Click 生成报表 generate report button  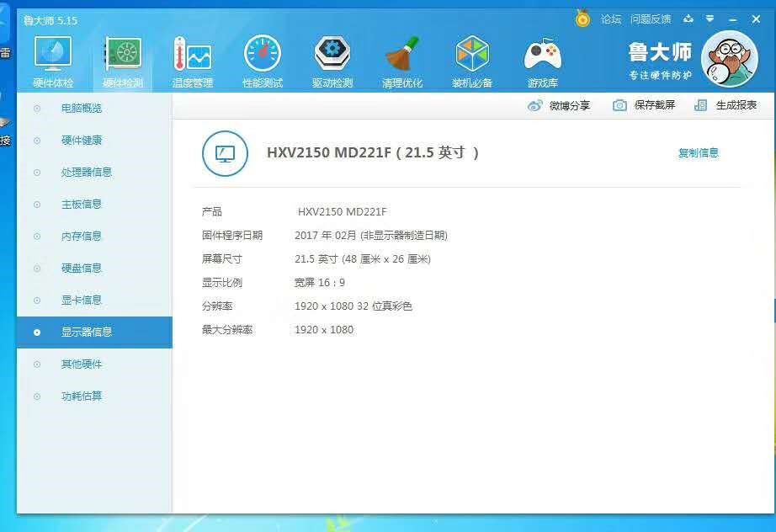[x=736, y=105]
